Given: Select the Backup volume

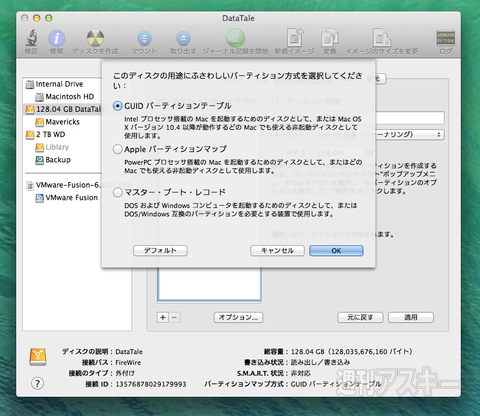Looking at the screenshot, I should (x=53, y=160).
